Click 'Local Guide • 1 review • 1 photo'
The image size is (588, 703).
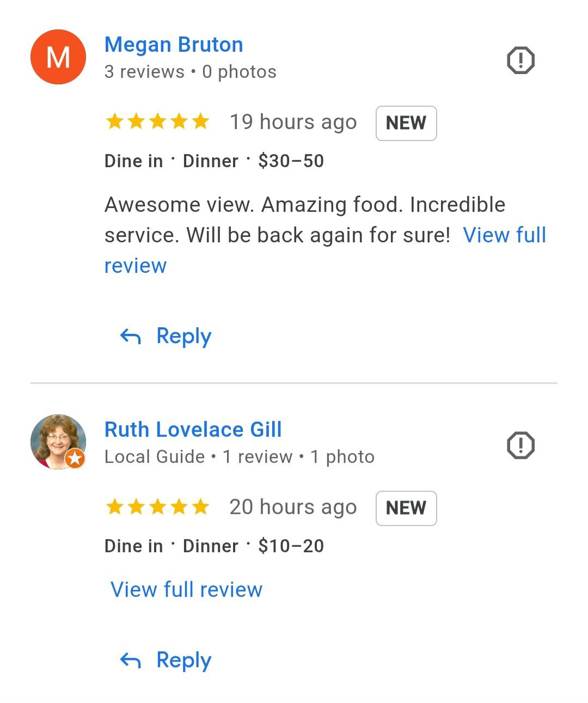point(240,457)
